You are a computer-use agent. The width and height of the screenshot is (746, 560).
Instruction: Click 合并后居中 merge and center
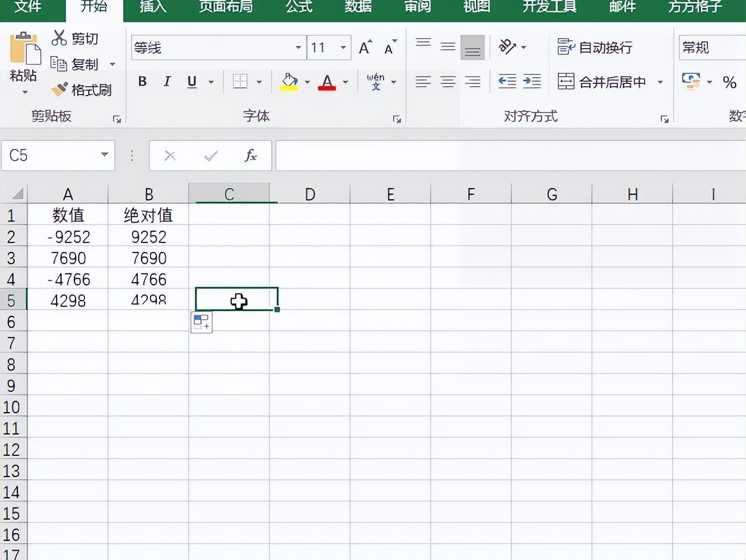point(602,82)
